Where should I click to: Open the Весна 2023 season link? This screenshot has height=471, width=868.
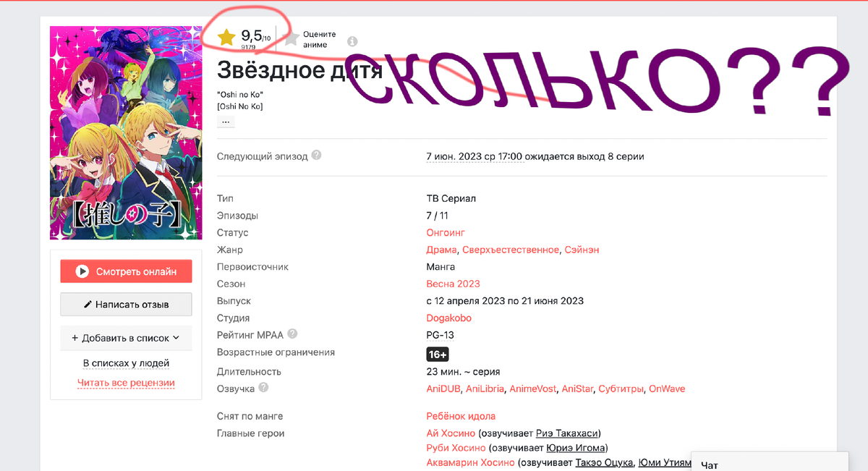click(x=454, y=284)
